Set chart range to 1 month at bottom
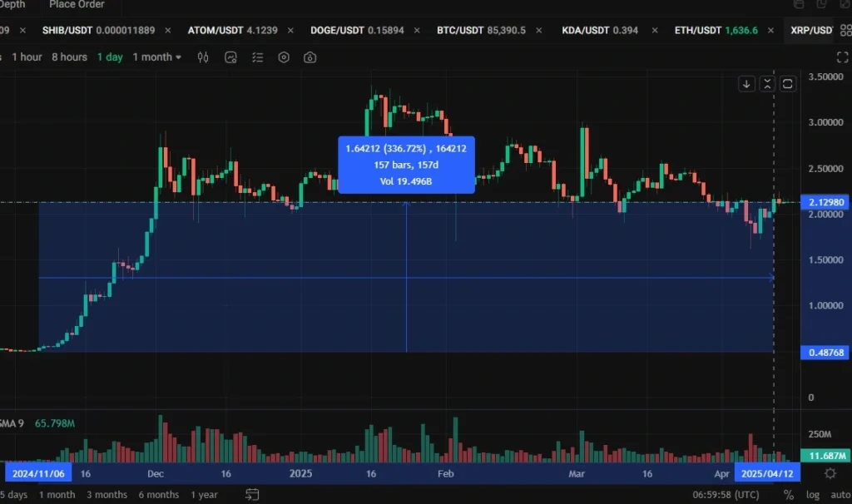 (57, 494)
